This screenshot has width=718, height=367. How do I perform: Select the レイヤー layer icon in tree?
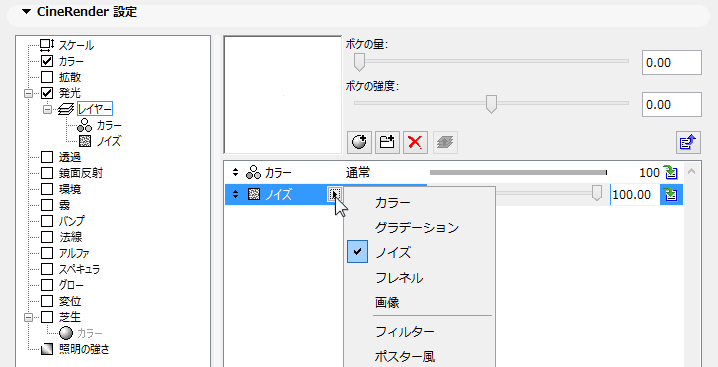coord(65,109)
